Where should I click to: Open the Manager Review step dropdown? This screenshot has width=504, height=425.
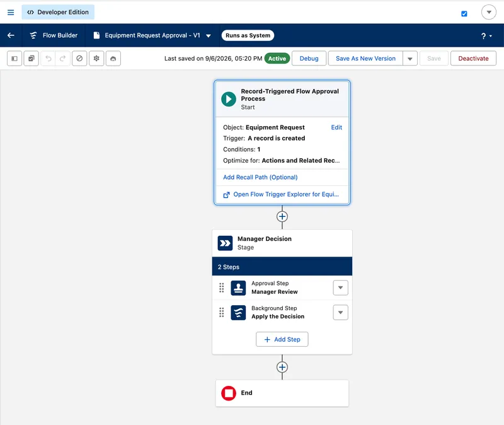340,288
